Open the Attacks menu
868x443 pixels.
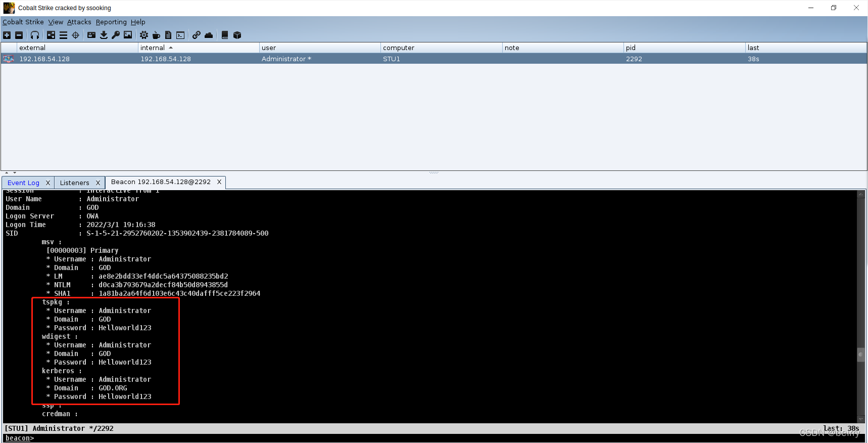79,22
